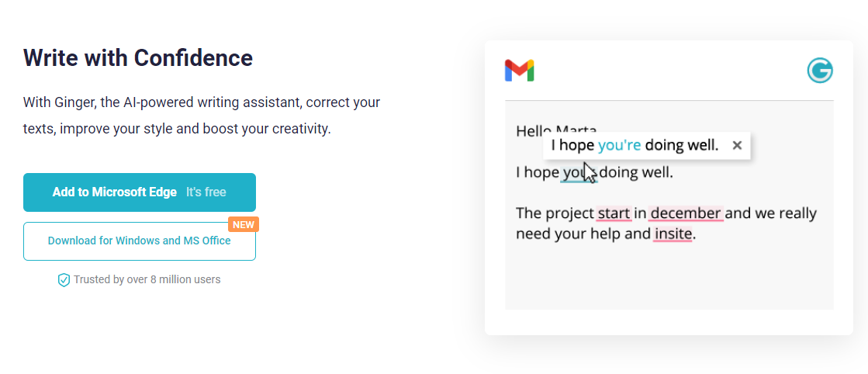
Task: Click the orange NEW badge
Action: (244, 224)
